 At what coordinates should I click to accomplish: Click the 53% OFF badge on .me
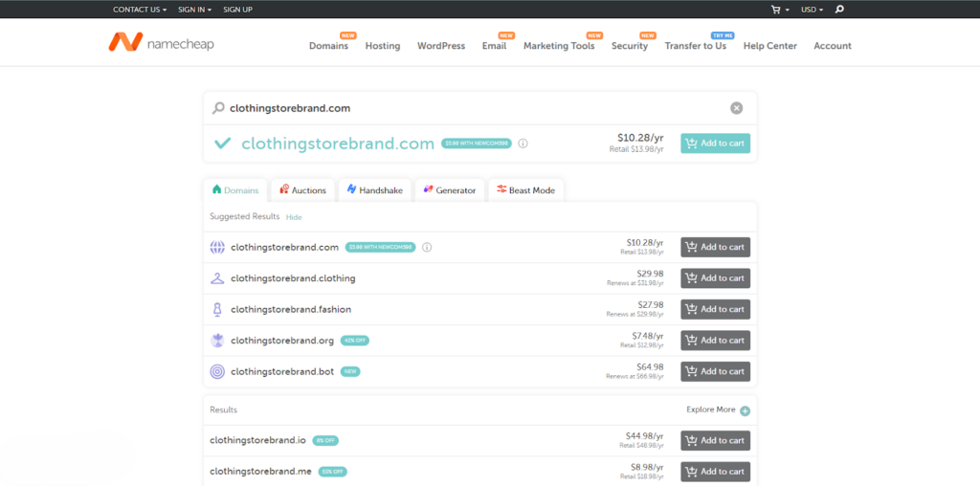332,472
